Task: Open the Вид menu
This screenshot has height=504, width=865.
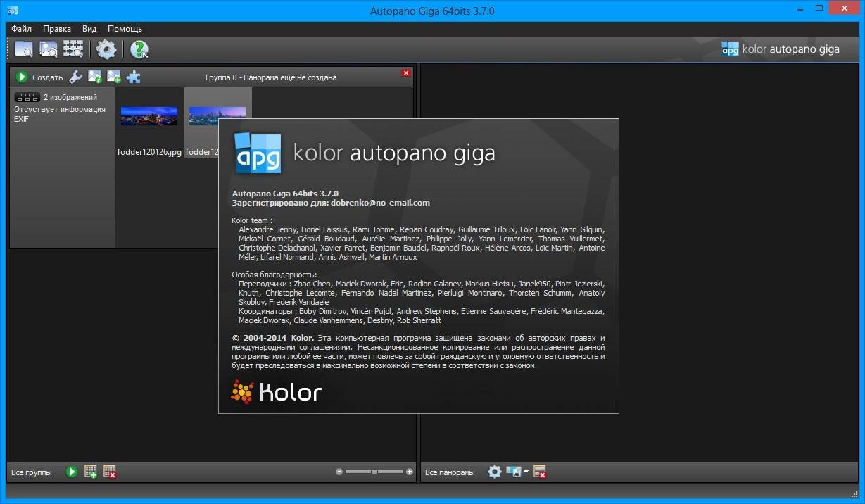Action: 89,29
